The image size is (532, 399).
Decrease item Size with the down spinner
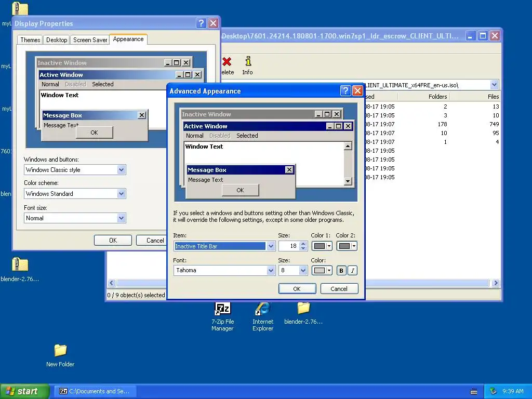[303, 248]
